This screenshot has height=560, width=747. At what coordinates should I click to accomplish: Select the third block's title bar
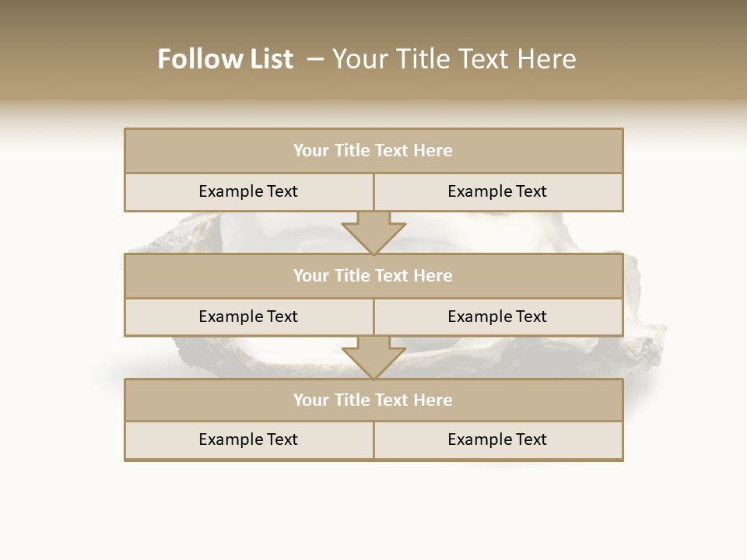373,400
